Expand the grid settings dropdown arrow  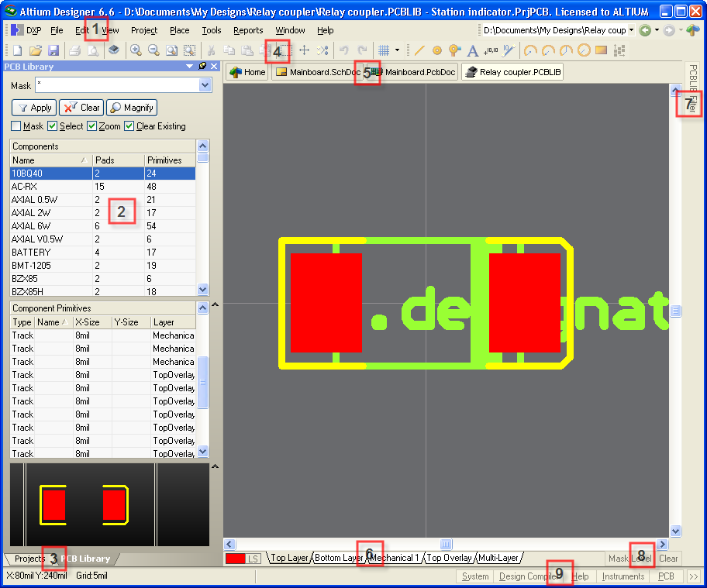(397, 50)
